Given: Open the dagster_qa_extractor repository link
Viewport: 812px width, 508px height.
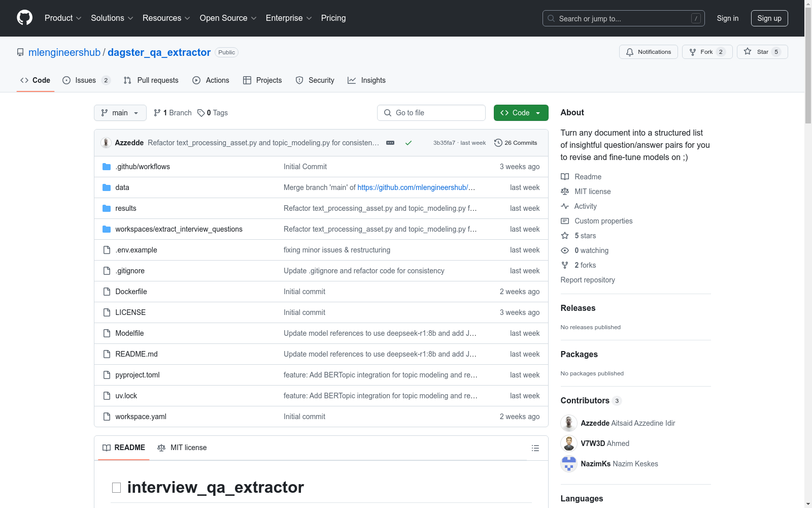Looking at the screenshot, I should [x=159, y=52].
